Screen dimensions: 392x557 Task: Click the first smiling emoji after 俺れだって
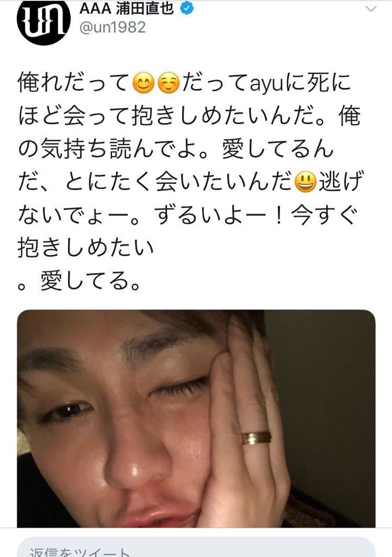point(143,84)
